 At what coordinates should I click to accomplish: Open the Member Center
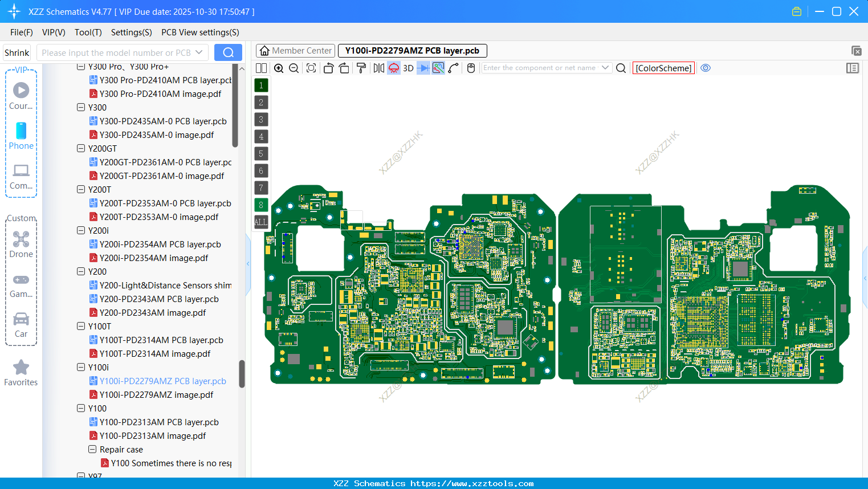(295, 50)
